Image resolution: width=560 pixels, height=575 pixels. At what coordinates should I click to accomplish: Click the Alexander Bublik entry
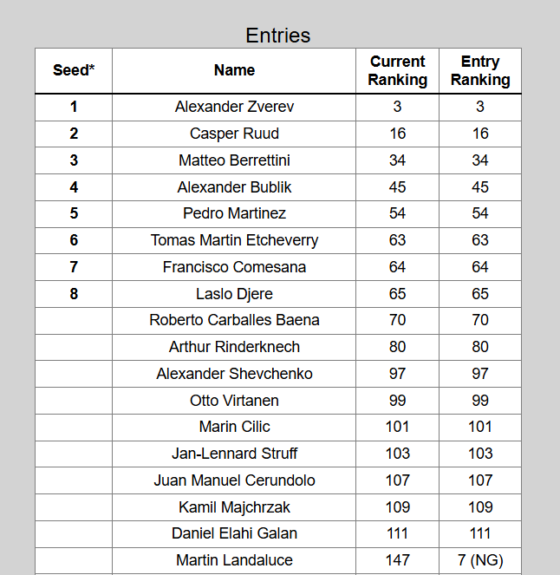click(234, 187)
